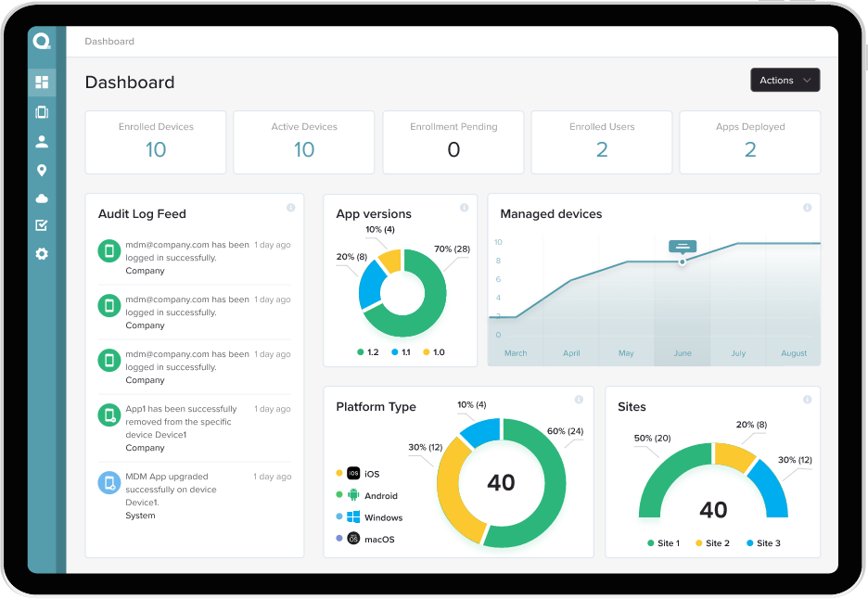Viewport: 868px width, 599px height.
Task: Open the Tasks clipboard icon in the sidebar
Action: (42, 225)
